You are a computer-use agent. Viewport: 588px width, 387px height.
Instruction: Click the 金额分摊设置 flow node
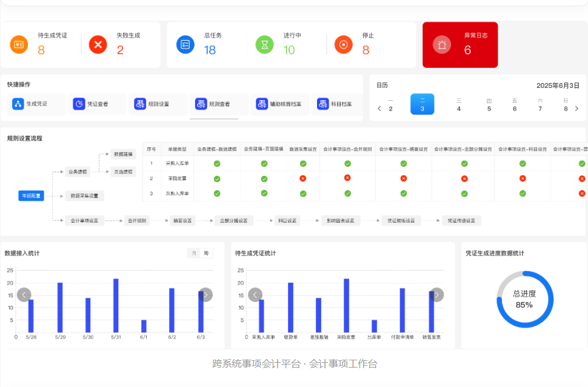click(x=233, y=221)
